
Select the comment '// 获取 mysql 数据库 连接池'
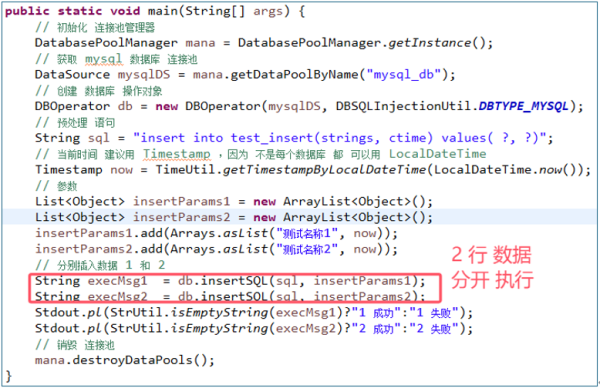pyautogui.click(x=116, y=59)
